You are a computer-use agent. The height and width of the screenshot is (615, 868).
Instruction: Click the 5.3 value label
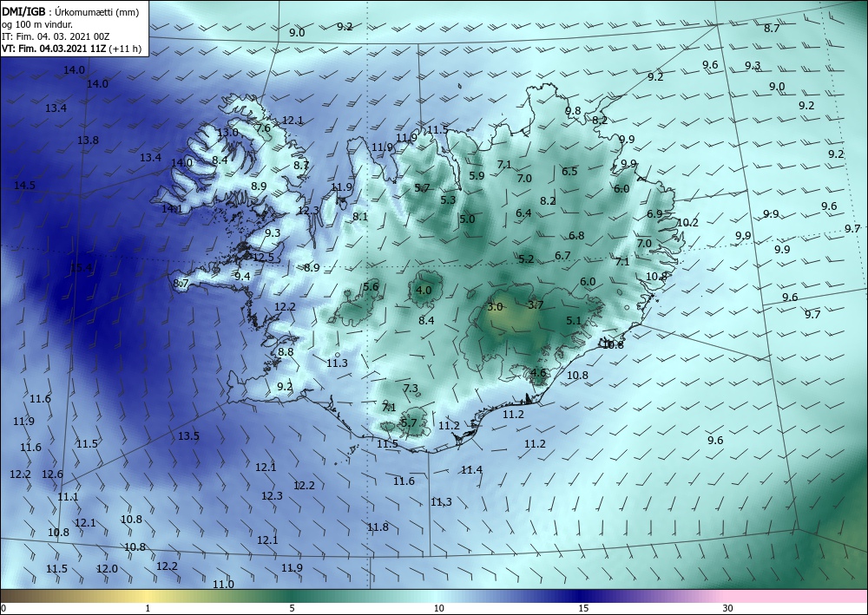(x=448, y=200)
